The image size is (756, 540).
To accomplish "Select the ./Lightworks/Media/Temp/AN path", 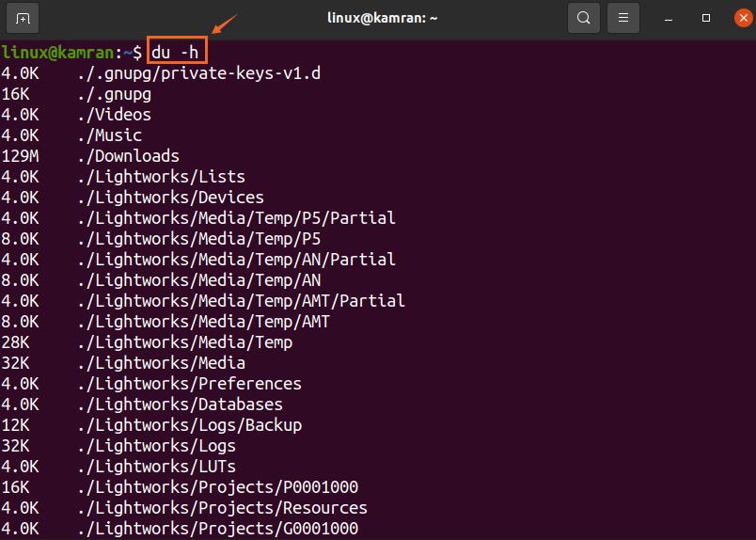I will pos(198,281).
